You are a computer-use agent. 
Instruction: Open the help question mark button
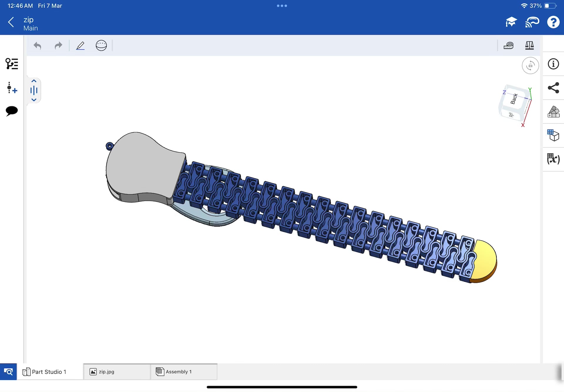point(553,22)
